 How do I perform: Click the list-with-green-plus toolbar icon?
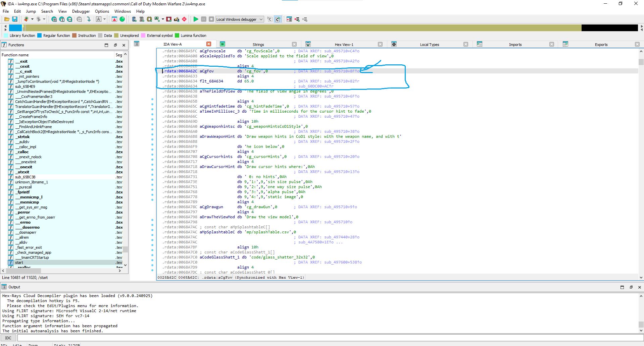tap(297, 19)
